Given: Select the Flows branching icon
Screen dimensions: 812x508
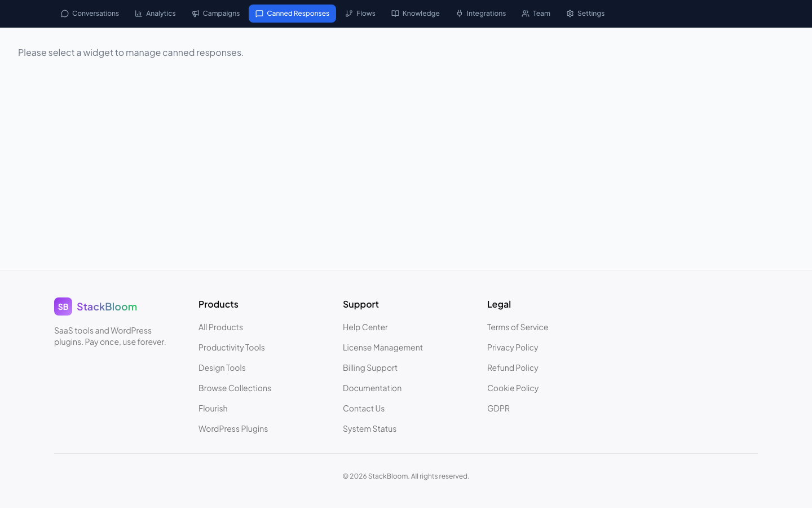Looking at the screenshot, I should point(348,13).
